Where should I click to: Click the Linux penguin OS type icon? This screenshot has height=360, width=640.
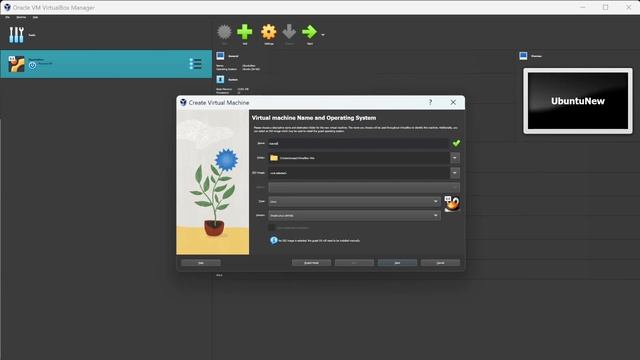452,203
